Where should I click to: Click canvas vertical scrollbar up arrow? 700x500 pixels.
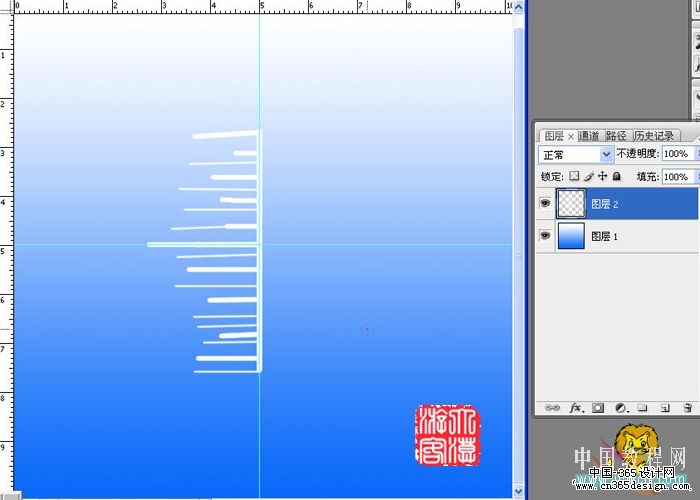518,7
